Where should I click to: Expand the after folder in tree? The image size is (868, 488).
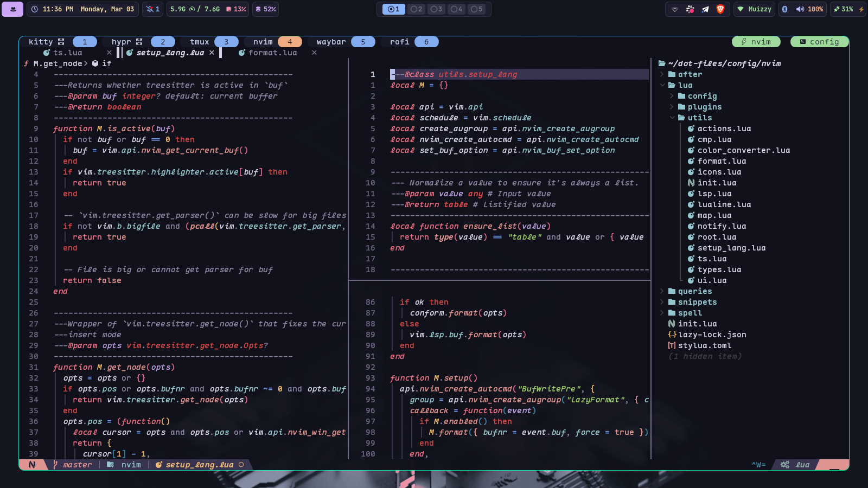pyautogui.click(x=662, y=74)
